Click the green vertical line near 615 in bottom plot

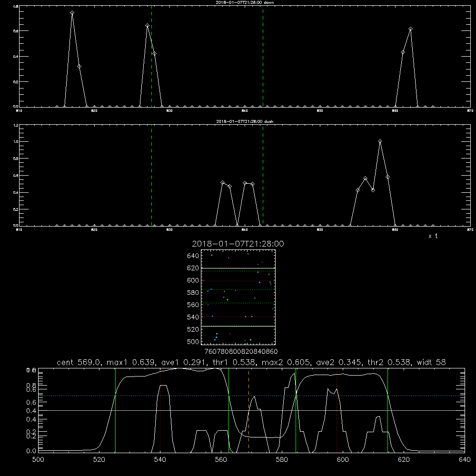click(x=387, y=410)
